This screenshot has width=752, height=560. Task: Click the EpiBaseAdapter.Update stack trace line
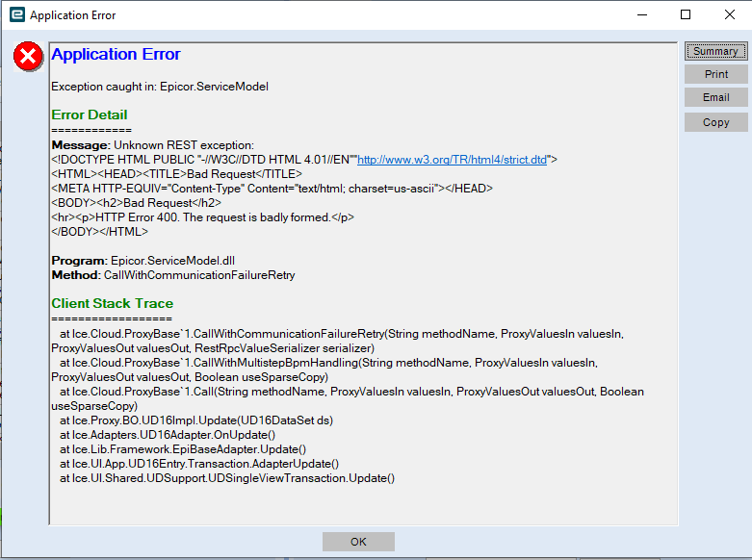tap(183, 449)
